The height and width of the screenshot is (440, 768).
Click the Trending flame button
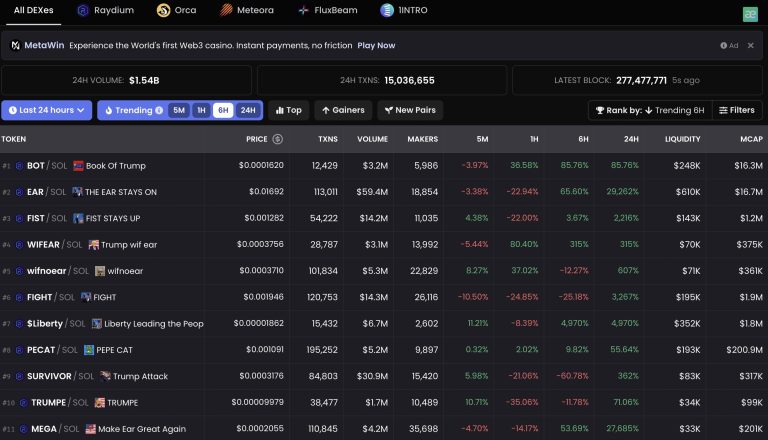[128, 110]
